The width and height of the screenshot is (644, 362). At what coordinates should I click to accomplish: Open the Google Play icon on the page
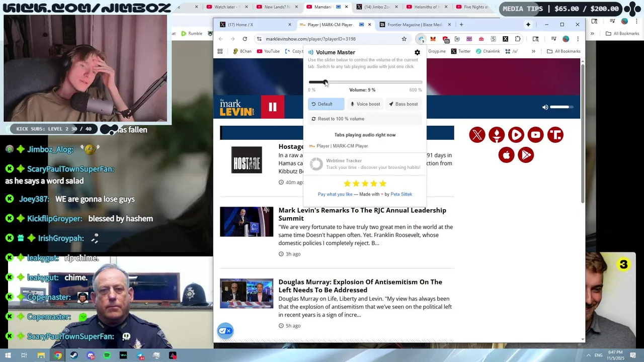click(x=526, y=155)
